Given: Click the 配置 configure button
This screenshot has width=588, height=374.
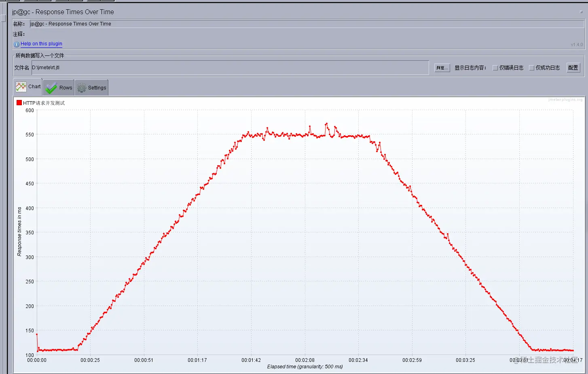Looking at the screenshot, I should point(573,68).
